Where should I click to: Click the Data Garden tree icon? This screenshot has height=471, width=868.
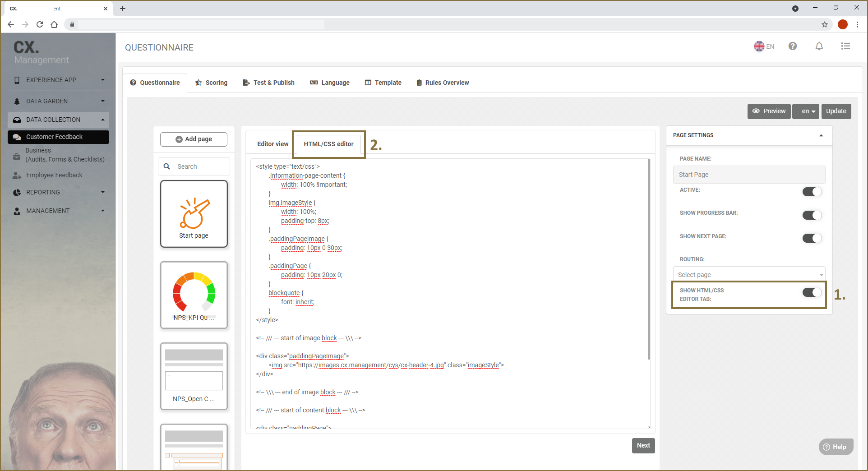click(17, 102)
